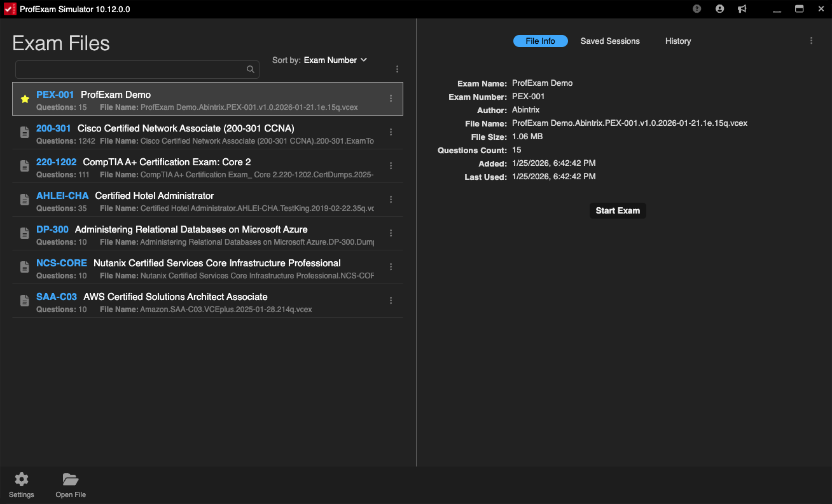Screen dimensions: 832x504
Task: Click Exam Name value ProfExam Demo in File Info
Action: [x=543, y=83]
